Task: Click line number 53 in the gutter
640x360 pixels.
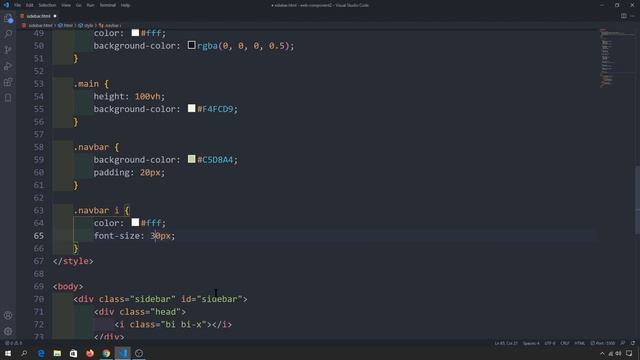Action: 39,84
